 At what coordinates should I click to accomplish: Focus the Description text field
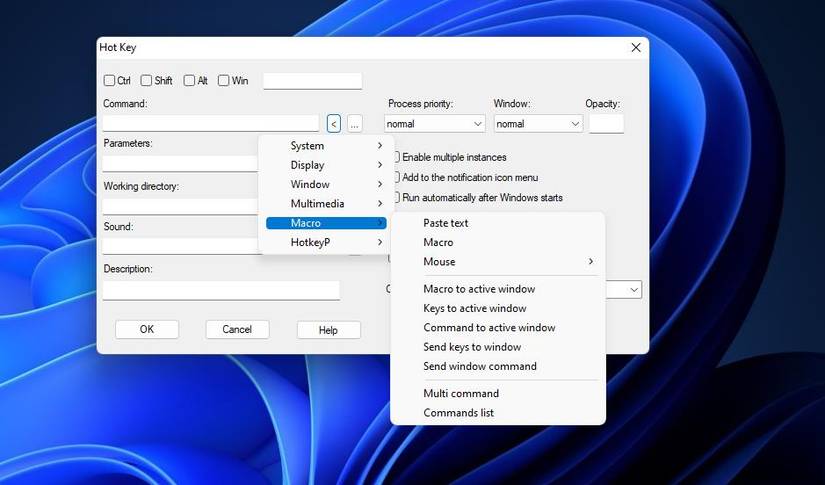[x=221, y=290]
